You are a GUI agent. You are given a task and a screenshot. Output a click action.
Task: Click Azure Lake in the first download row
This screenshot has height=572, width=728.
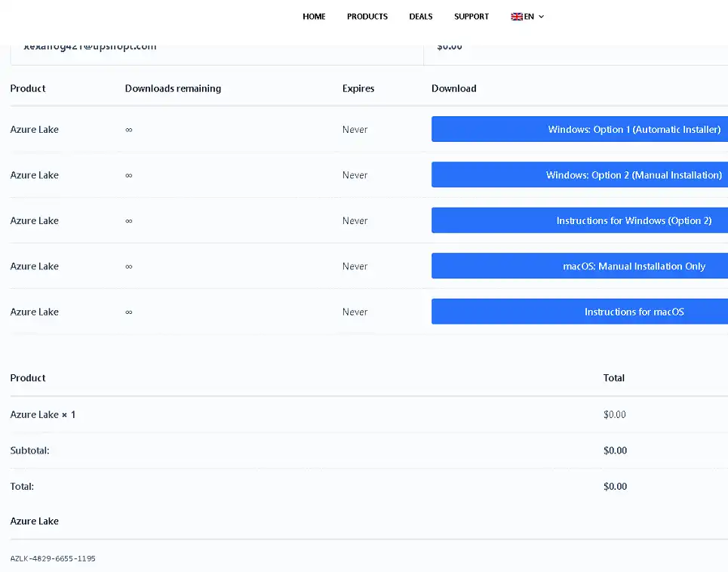click(35, 129)
